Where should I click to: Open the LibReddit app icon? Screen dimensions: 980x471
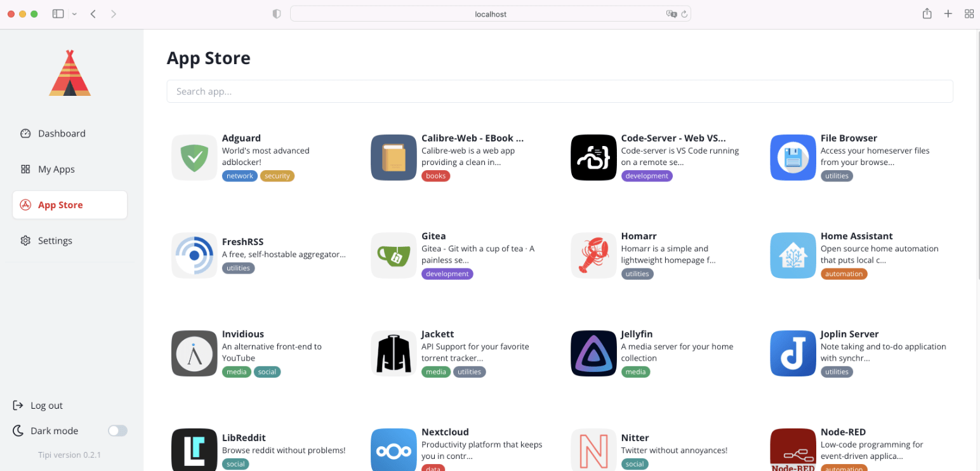(194, 450)
